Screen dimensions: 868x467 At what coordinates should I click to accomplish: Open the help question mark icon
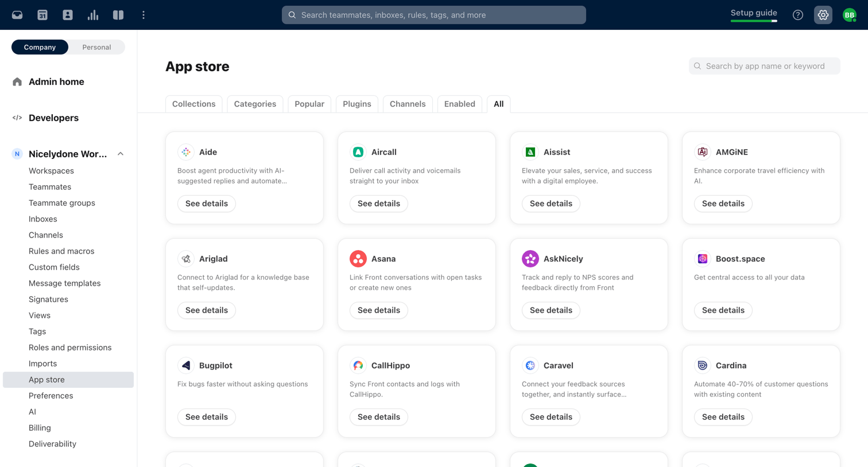tap(798, 15)
